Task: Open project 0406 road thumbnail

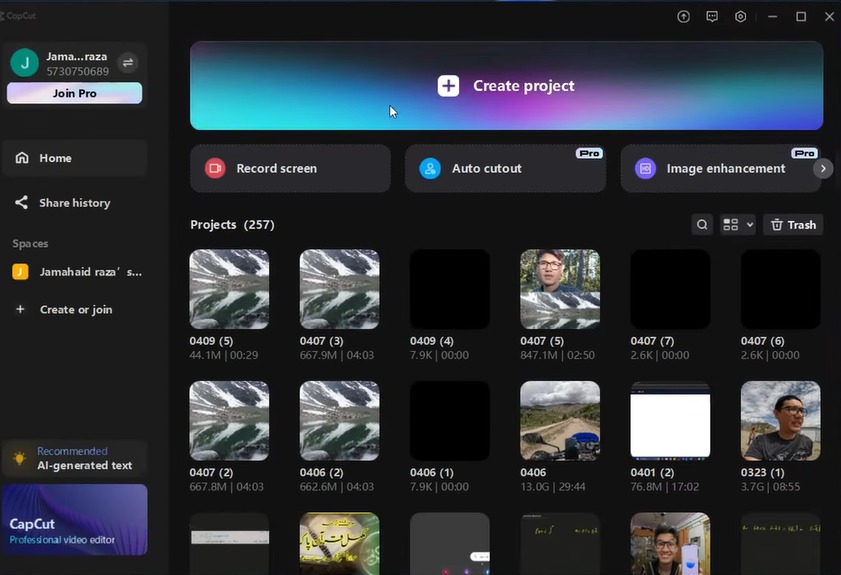Action: pos(560,421)
